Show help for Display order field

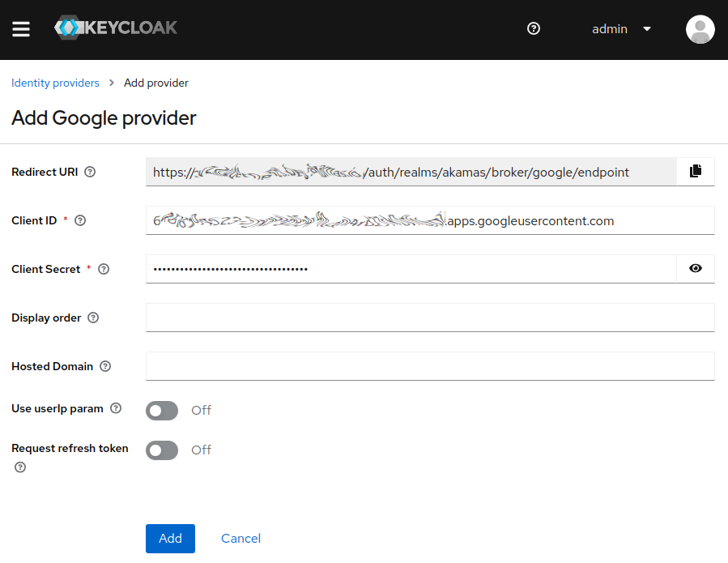(93, 318)
